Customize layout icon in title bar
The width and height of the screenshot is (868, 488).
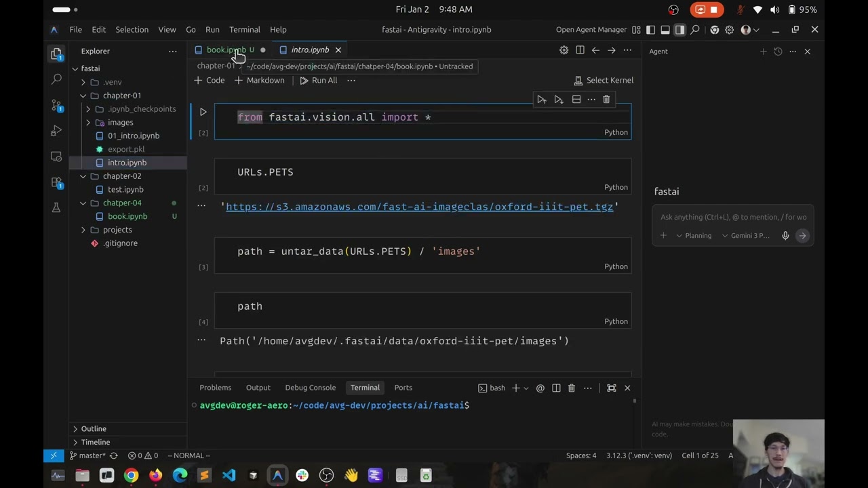[636, 30]
